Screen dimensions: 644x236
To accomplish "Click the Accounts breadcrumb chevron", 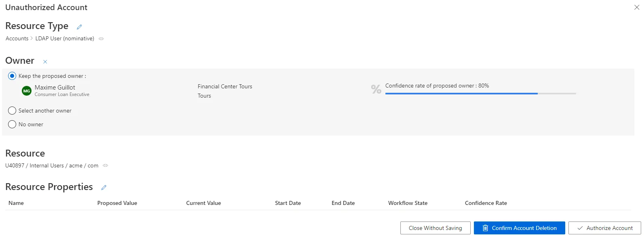I will pyautogui.click(x=32, y=38).
